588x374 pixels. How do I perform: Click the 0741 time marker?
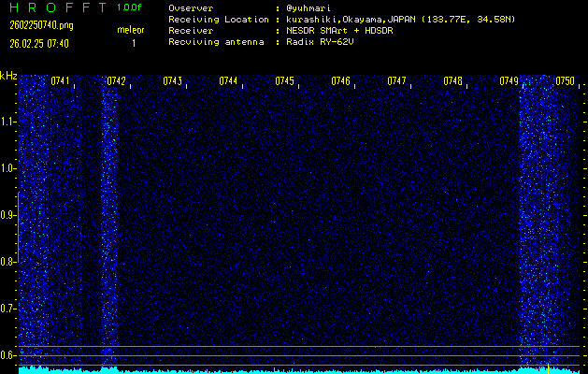point(60,81)
